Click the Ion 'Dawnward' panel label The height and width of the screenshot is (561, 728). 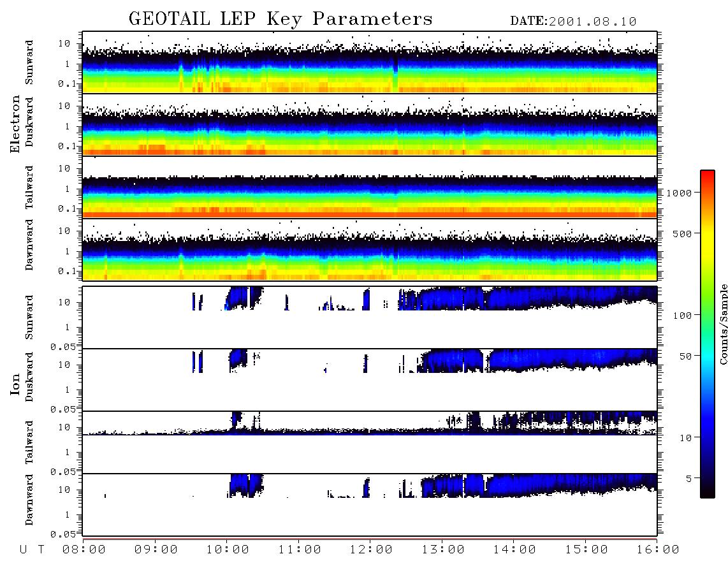(x=29, y=500)
